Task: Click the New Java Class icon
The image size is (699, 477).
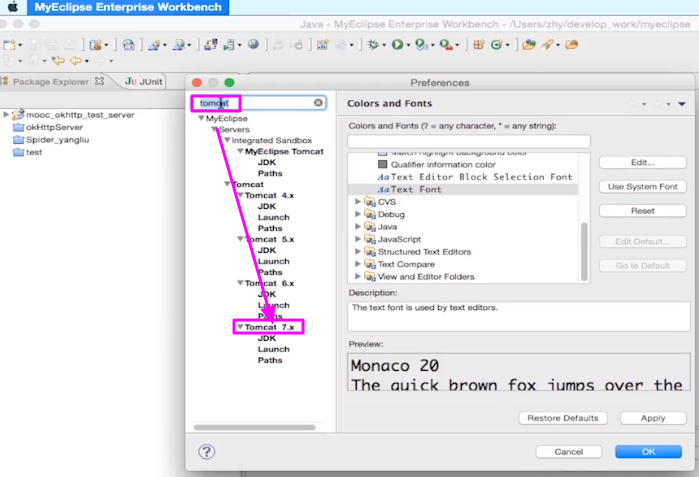Action: click(x=496, y=45)
